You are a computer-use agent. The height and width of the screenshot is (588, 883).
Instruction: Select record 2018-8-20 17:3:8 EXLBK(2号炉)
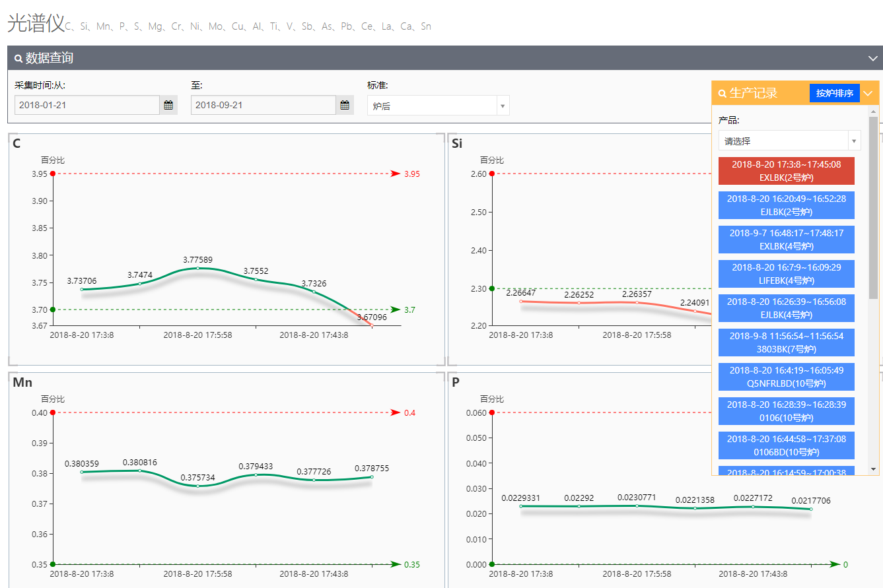[x=787, y=171]
